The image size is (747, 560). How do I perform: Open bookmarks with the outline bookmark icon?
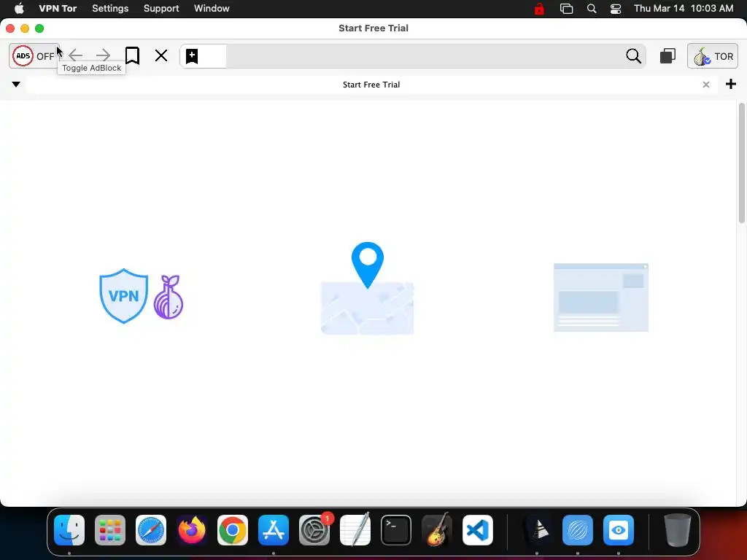(132, 55)
